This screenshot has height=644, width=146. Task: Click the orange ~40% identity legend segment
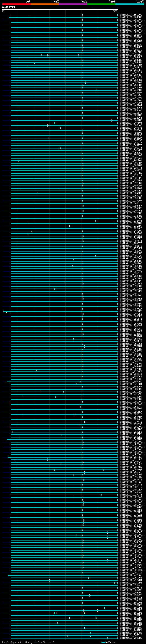[45, 4]
